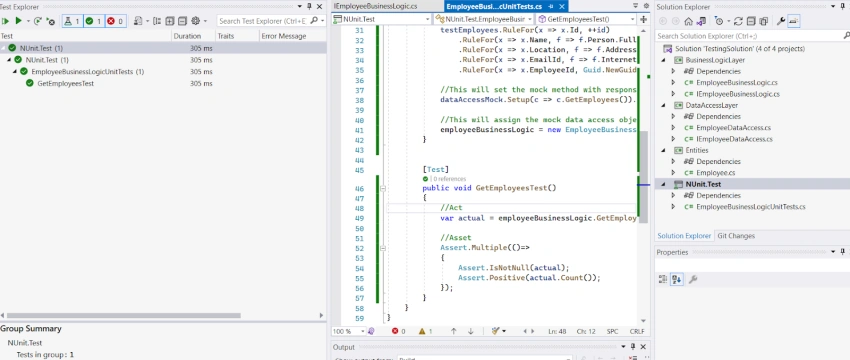Open the playlist icon in Test Explorer

click(138, 21)
